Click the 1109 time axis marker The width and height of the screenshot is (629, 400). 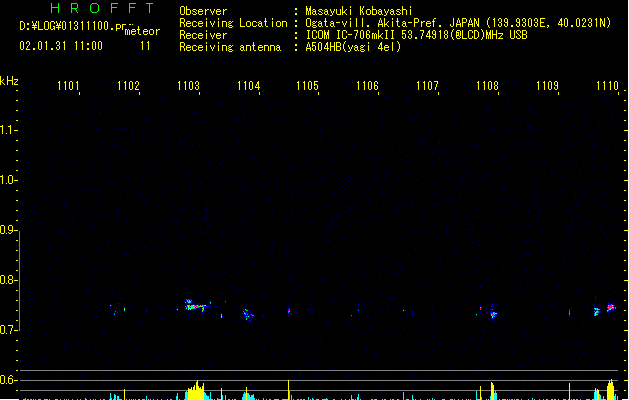pos(547,86)
